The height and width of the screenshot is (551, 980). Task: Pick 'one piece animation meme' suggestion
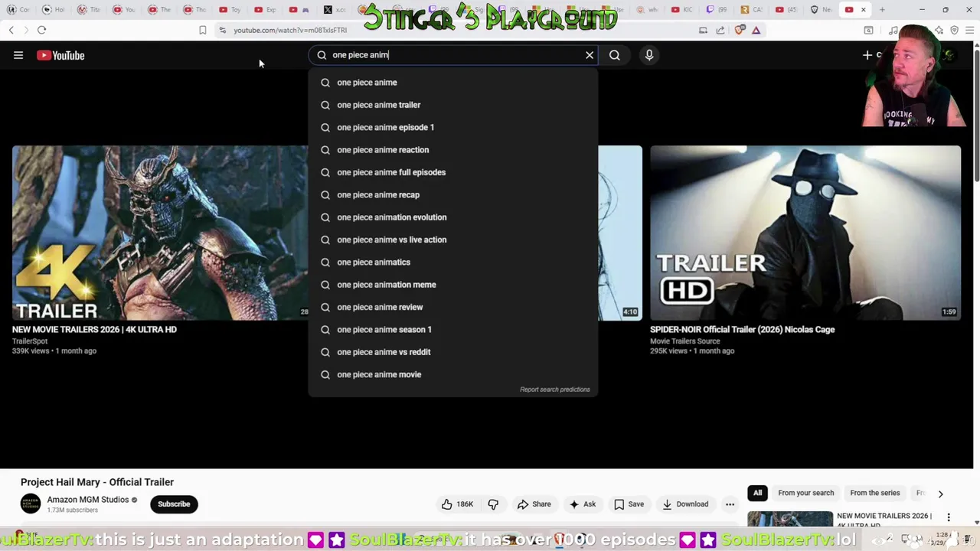pos(453,285)
